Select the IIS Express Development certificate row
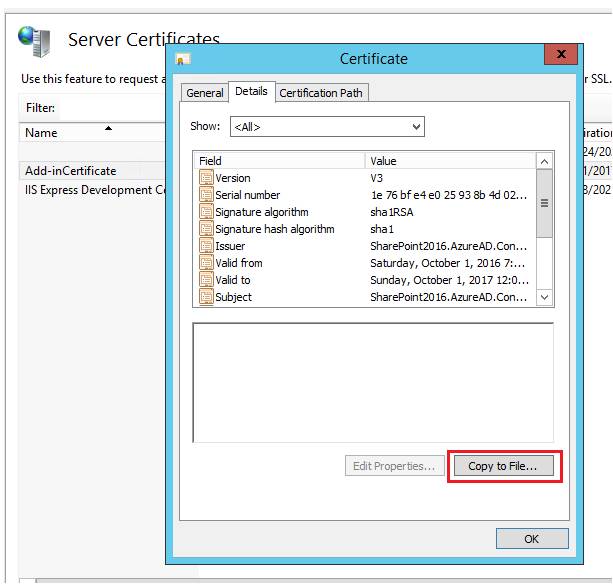 92,190
